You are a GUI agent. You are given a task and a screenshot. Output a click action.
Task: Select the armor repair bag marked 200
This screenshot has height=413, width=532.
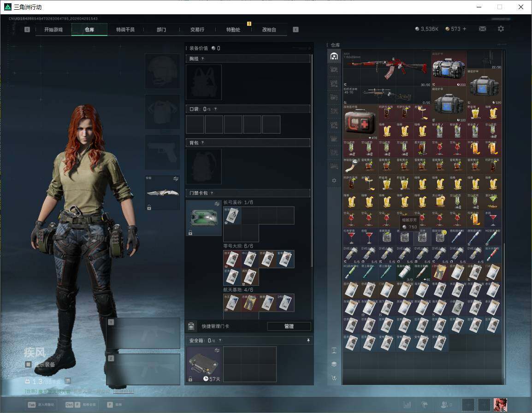449,69
